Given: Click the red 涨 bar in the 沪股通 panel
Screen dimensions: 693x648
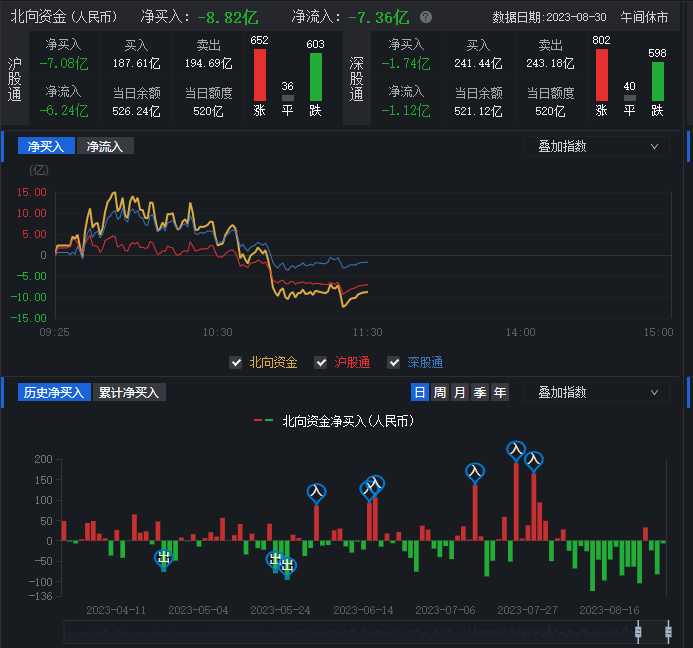Looking at the screenshot, I should point(260,75).
